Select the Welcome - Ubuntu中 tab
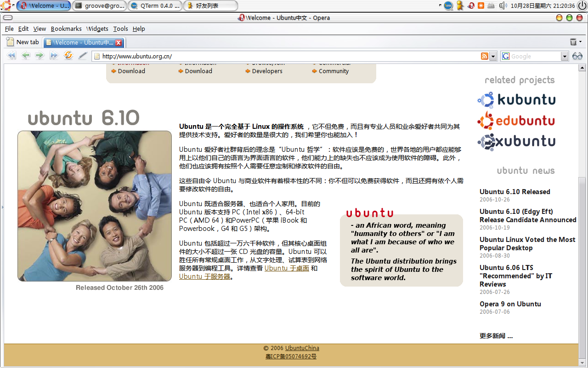The width and height of the screenshot is (588, 368). 84,42
